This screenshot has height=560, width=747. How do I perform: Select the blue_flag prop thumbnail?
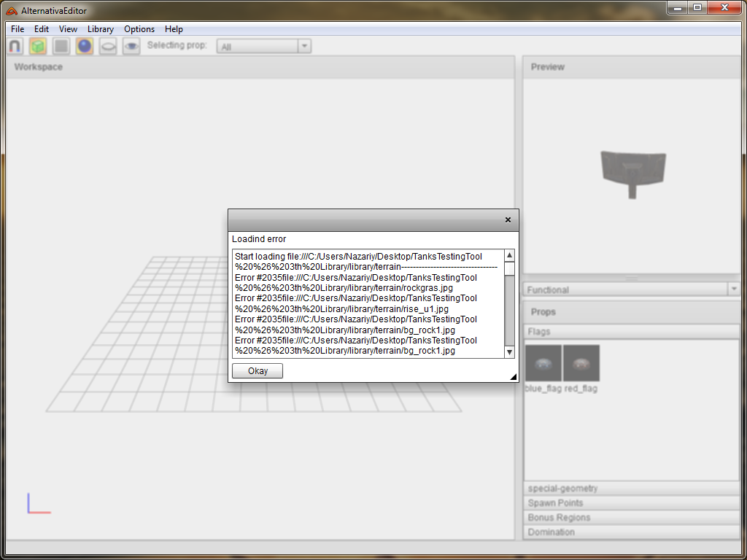click(543, 363)
